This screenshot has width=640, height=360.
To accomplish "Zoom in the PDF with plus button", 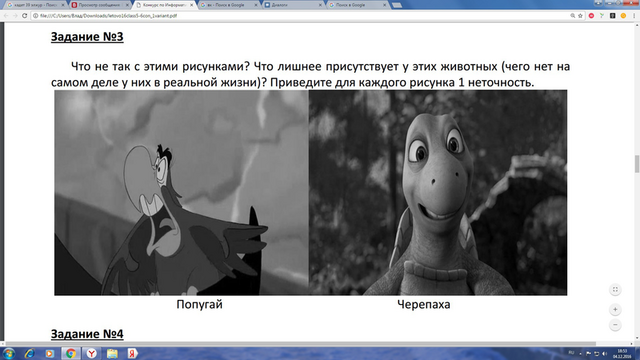I will pos(615,310).
